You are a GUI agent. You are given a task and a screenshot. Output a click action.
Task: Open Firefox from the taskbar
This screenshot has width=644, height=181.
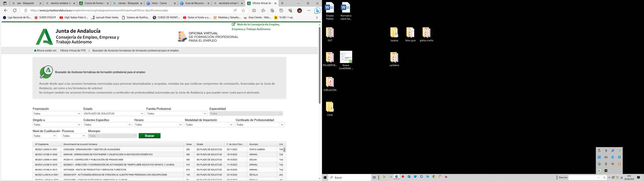pos(446,177)
